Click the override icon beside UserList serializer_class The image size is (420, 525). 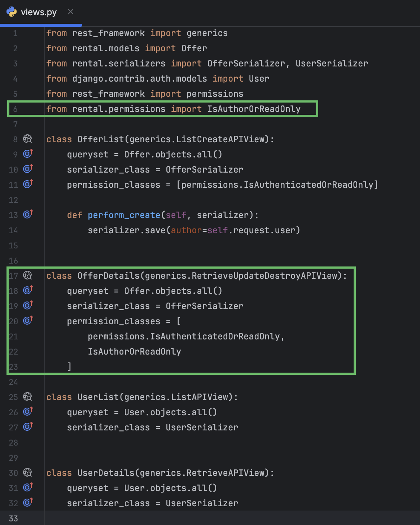coord(27,426)
